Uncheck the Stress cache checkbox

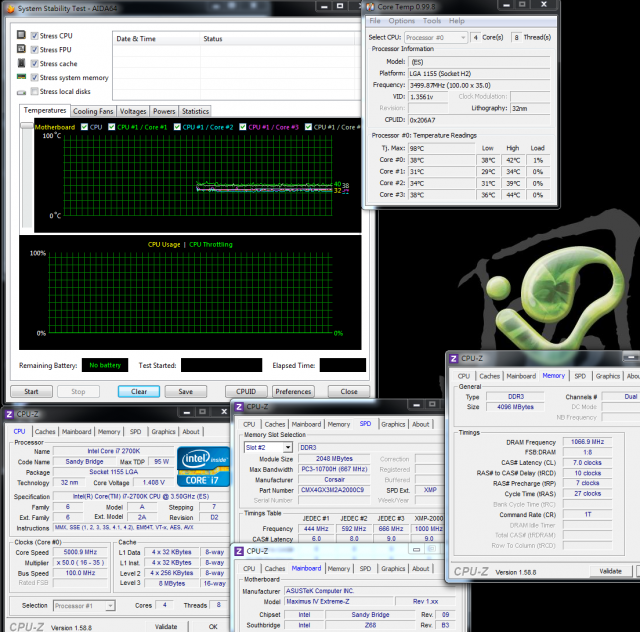click(x=35, y=64)
